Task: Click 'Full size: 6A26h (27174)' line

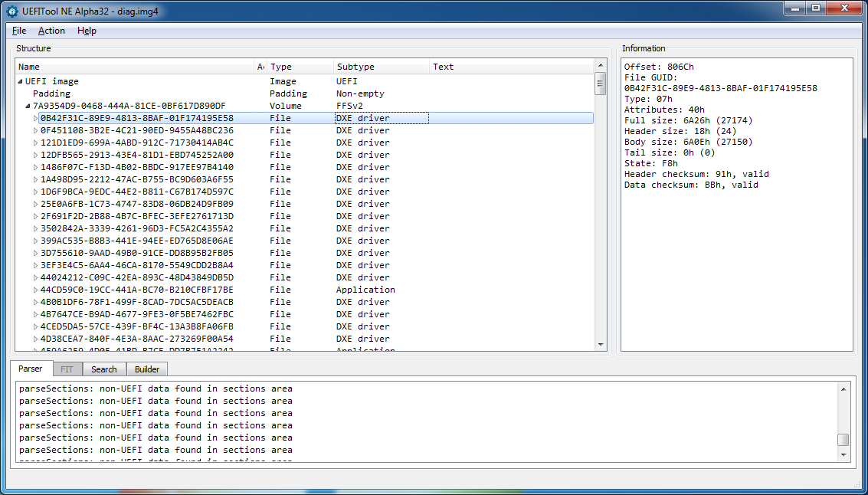Action: [688, 120]
